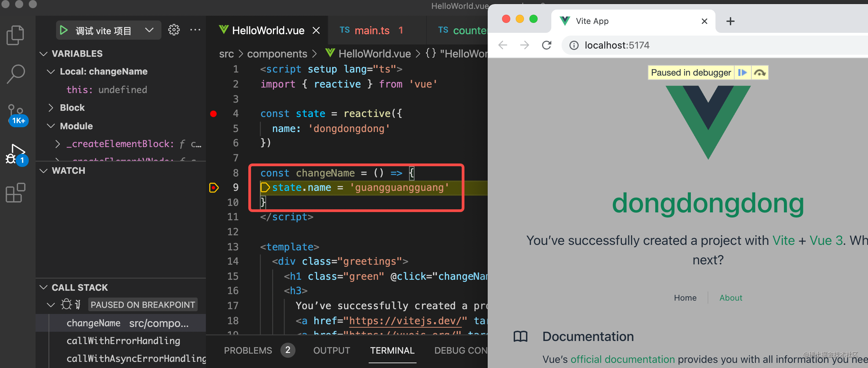Open the debug configuration dropdown

149,30
